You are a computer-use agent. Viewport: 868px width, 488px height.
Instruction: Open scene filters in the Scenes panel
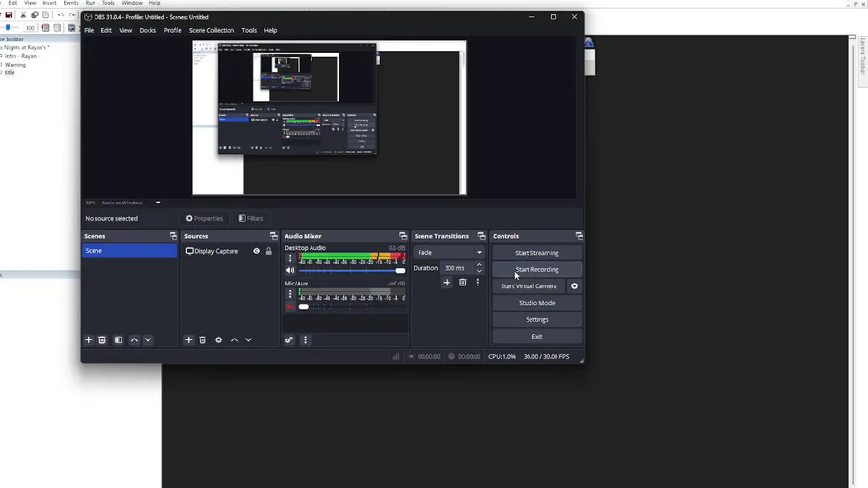pyautogui.click(x=118, y=339)
